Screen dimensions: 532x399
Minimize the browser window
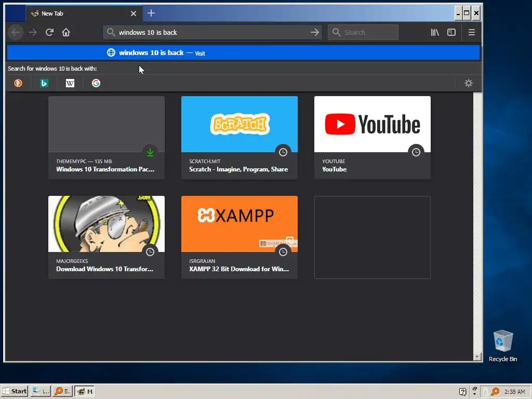pyautogui.click(x=458, y=13)
